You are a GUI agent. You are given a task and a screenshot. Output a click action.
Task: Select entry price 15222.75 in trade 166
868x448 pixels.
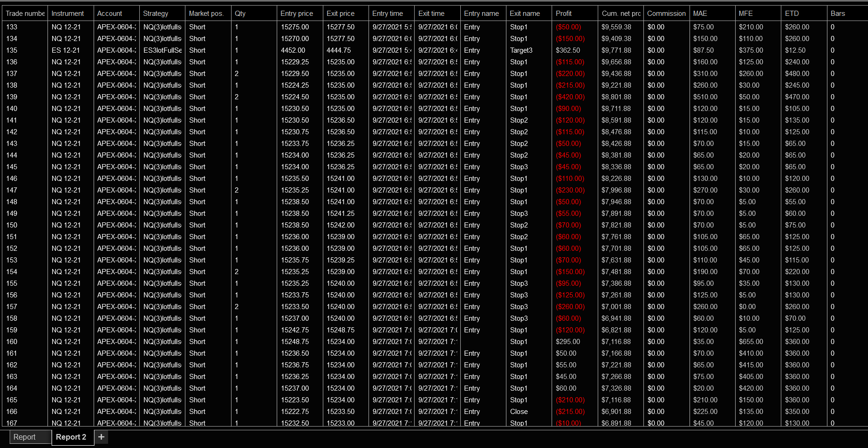pyautogui.click(x=295, y=412)
